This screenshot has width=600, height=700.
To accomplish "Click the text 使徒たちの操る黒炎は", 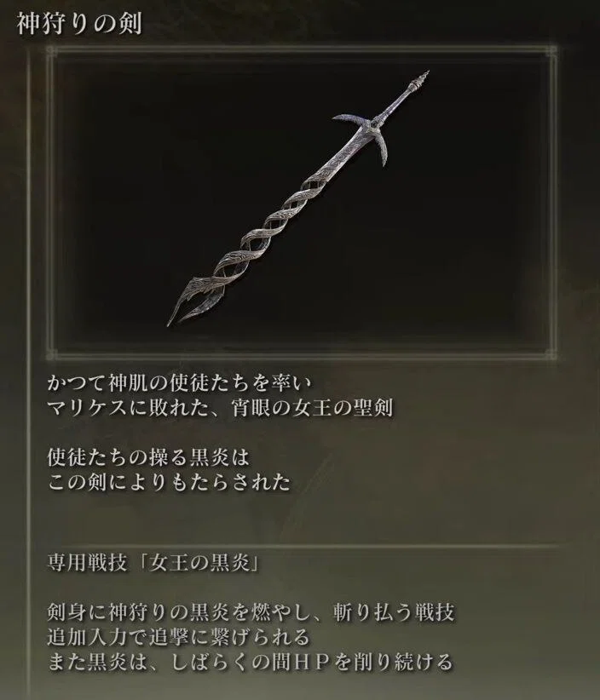I will (x=148, y=457).
